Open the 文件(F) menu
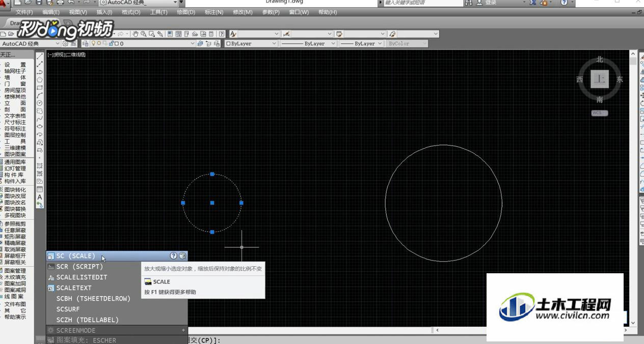 click(24, 12)
